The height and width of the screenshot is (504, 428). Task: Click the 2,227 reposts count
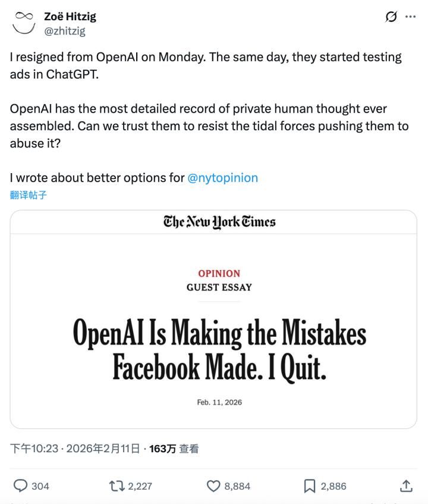pos(140,486)
